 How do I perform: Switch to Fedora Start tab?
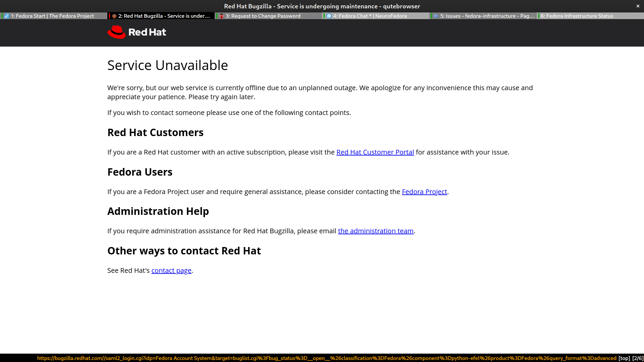[x=54, y=16]
